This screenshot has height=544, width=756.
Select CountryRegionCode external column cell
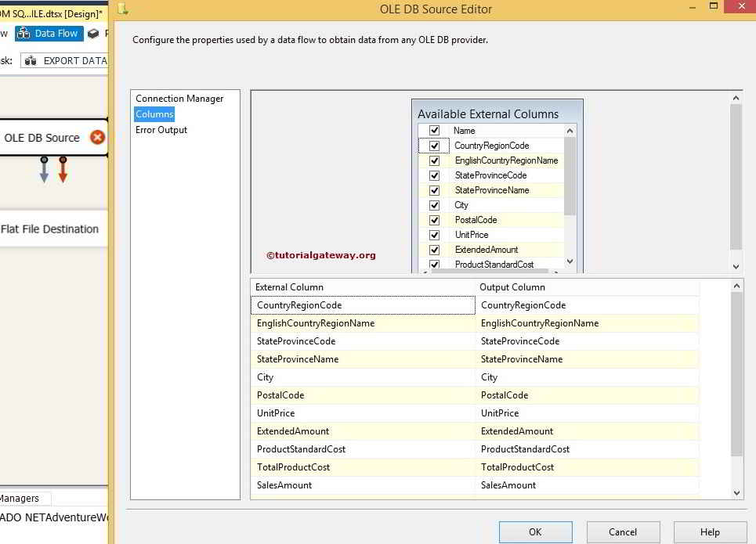point(363,305)
